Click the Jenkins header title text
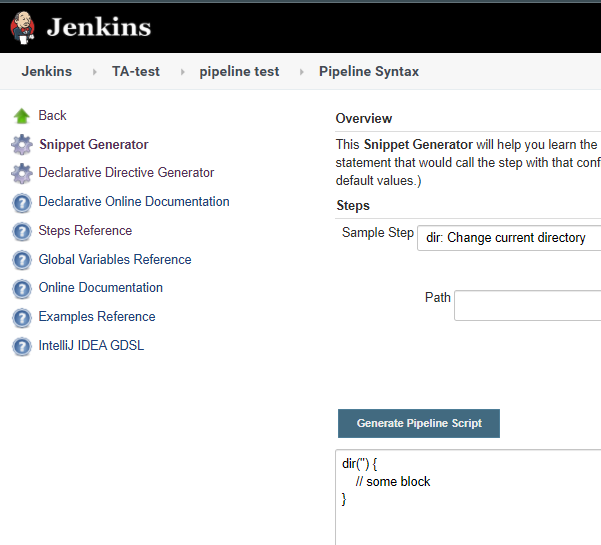This screenshot has width=601, height=545. click(99, 27)
